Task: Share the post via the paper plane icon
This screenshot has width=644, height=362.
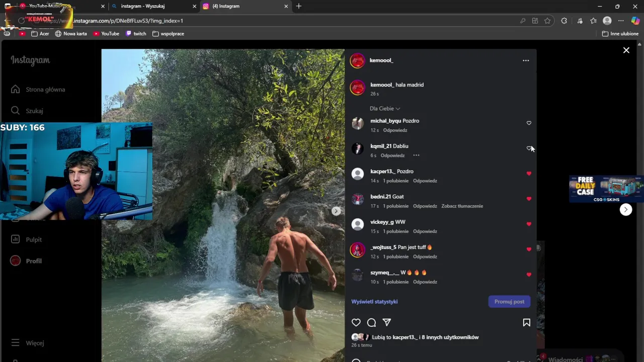Action: pos(386,323)
